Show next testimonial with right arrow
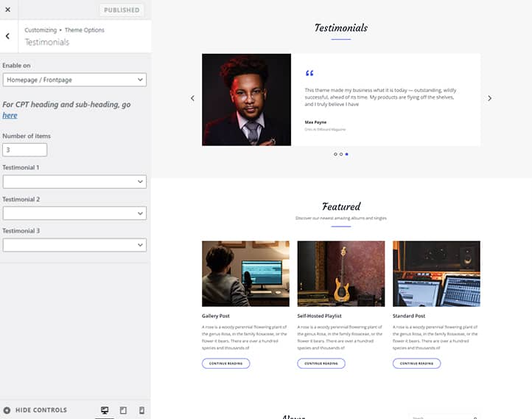Viewport: 532px width, 419px height. click(489, 98)
